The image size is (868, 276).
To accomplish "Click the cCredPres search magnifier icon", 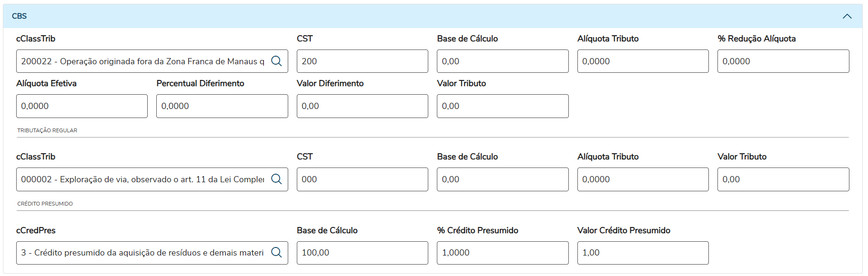I will point(276,252).
